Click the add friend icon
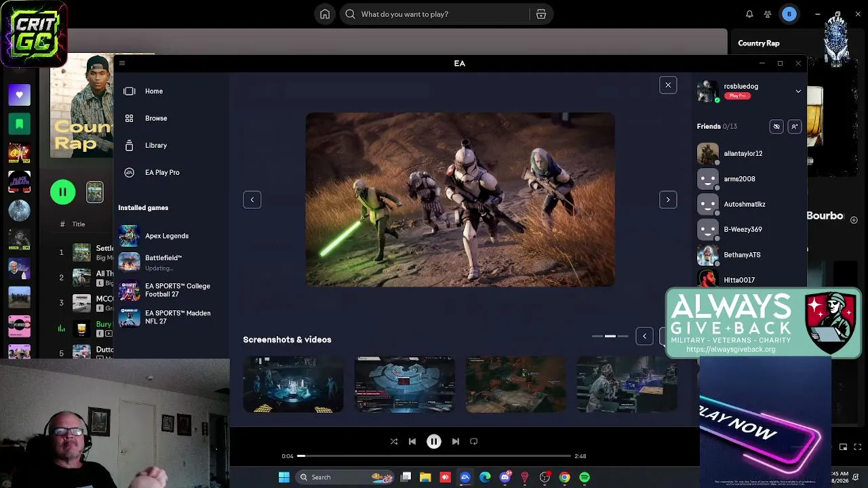Viewport: 868px width, 488px height. click(x=795, y=126)
